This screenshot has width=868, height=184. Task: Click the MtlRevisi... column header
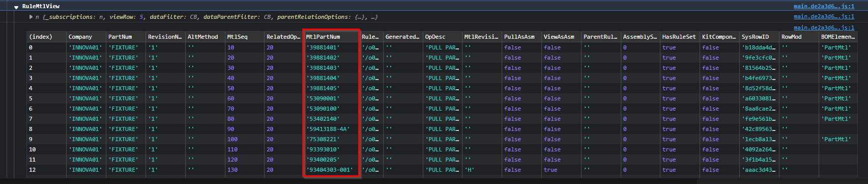tap(482, 37)
